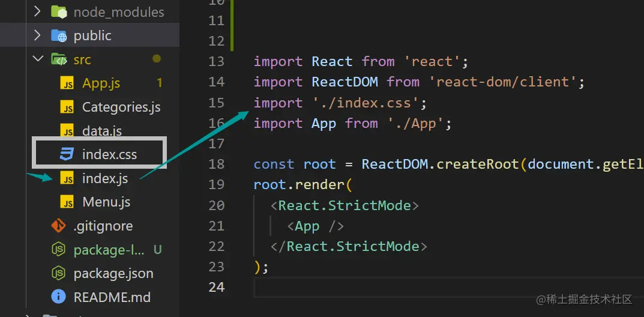The width and height of the screenshot is (644, 317).
Task: Click the JS icon beside App.js
Action: (67, 84)
